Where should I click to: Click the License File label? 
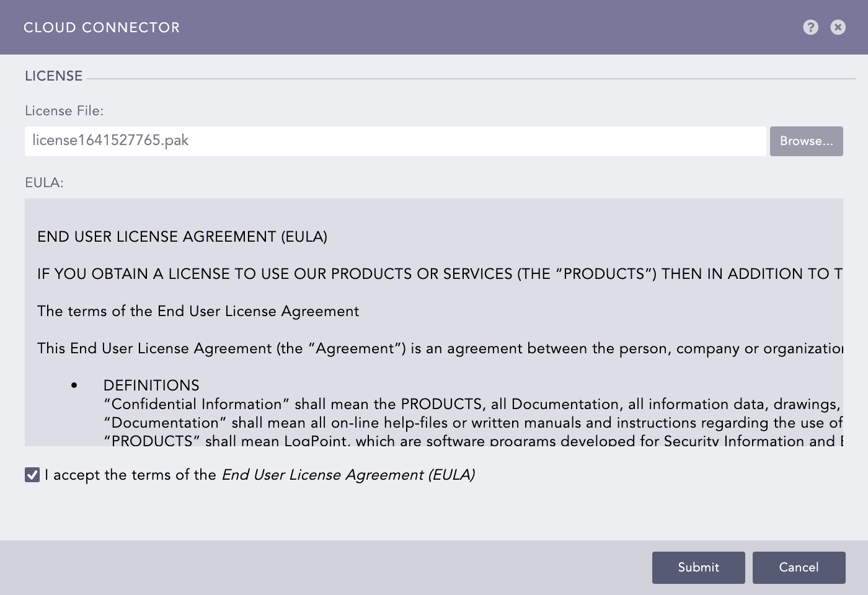pos(64,110)
